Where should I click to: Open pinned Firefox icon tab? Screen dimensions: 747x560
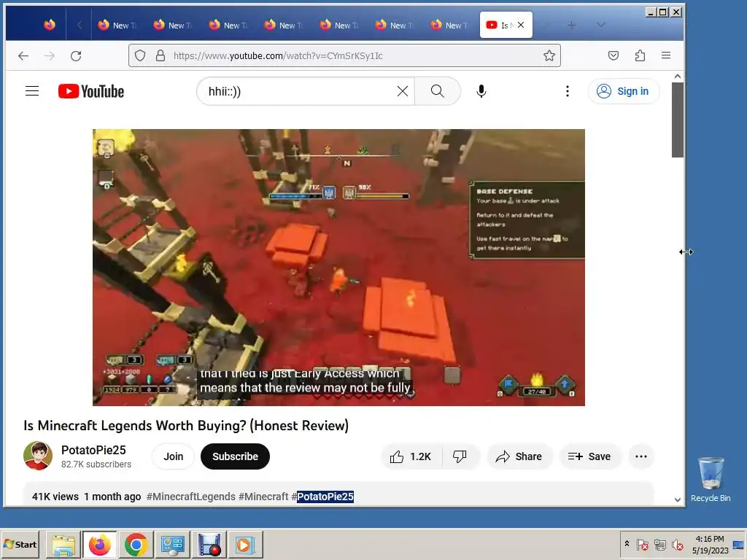tap(50, 25)
